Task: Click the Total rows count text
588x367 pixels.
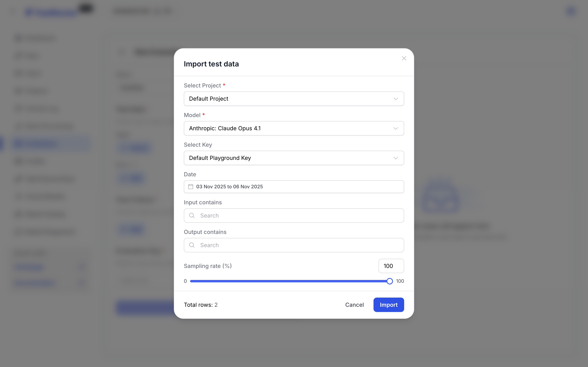Action: click(201, 305)
